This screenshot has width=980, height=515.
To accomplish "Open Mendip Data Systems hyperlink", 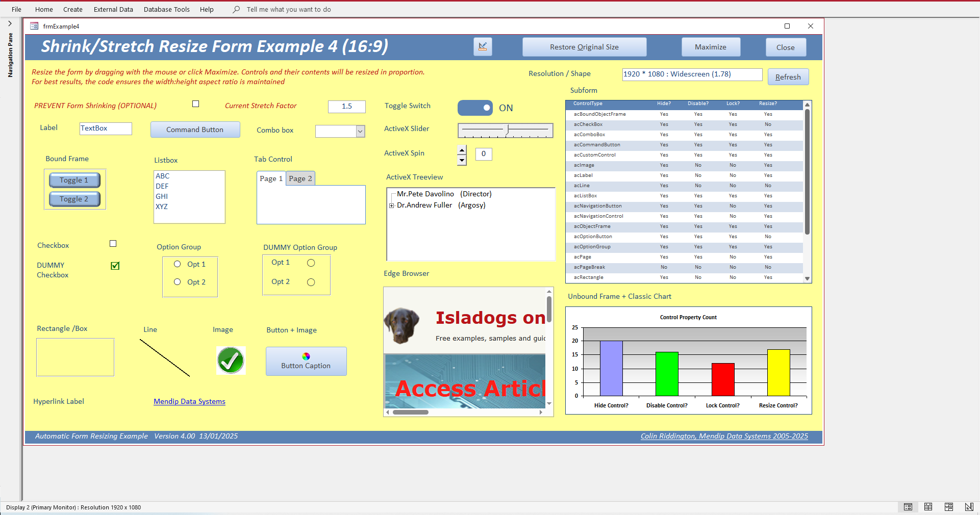I will pyautogui.click(x=190, y=401).
